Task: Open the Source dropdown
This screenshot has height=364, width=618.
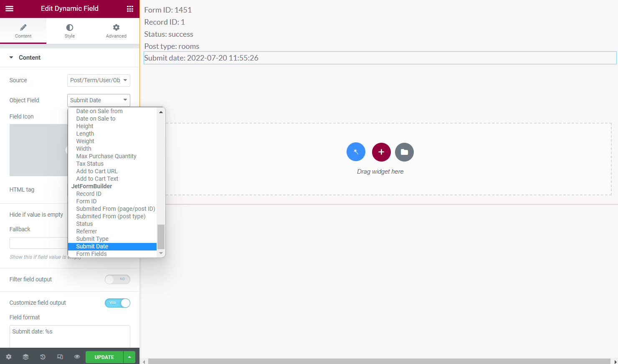Action: (x=99, y=80)
